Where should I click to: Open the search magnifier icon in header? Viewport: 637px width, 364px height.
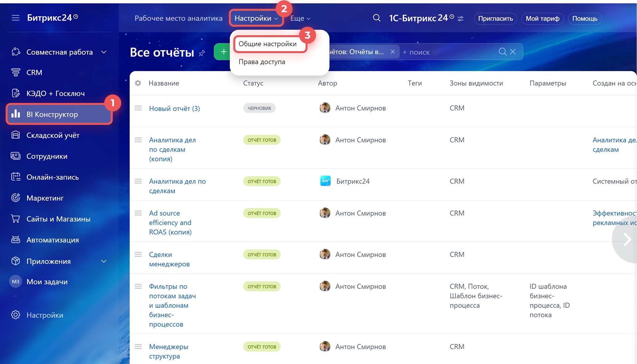(377, 18)
